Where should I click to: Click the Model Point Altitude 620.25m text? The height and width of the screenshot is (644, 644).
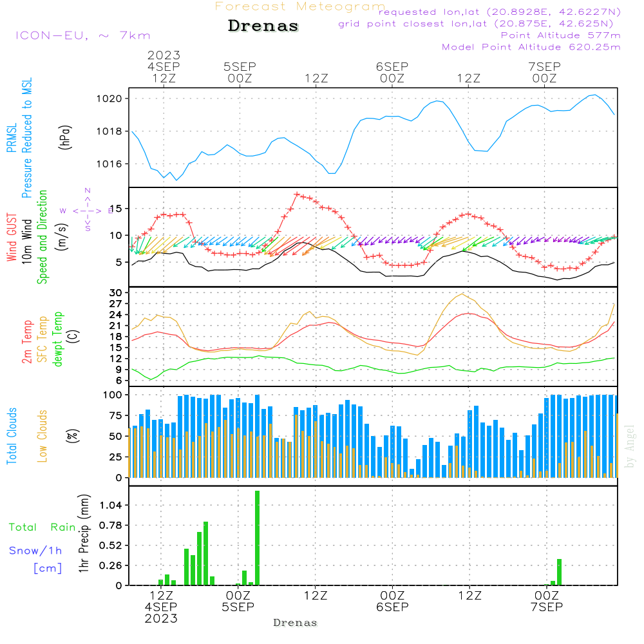[531, 47]
